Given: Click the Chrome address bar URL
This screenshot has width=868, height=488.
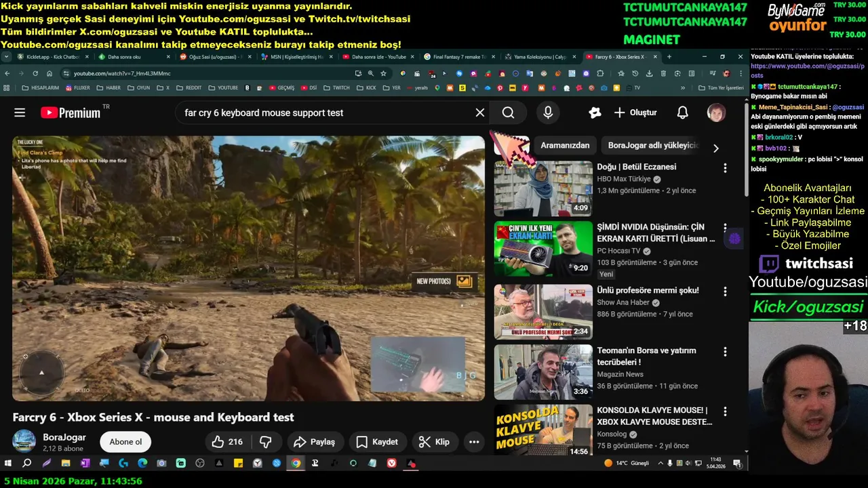Looking at the screenshot, I should 122,73.
